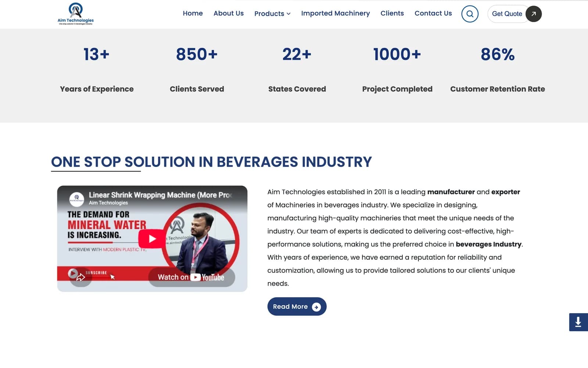Click the bold word exporter in paragraph
The image size is (588, 368).
tap(506, 192)
